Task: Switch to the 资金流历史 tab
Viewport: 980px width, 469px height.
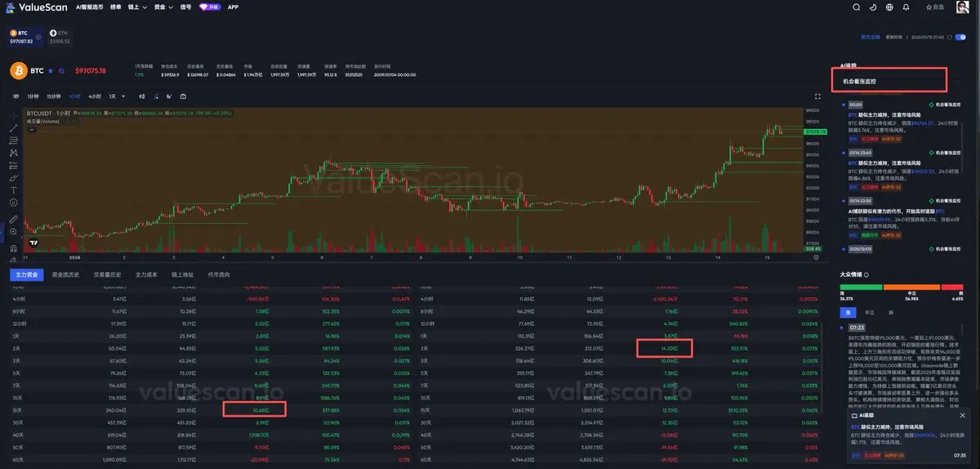Action: (x=65, y=275)
